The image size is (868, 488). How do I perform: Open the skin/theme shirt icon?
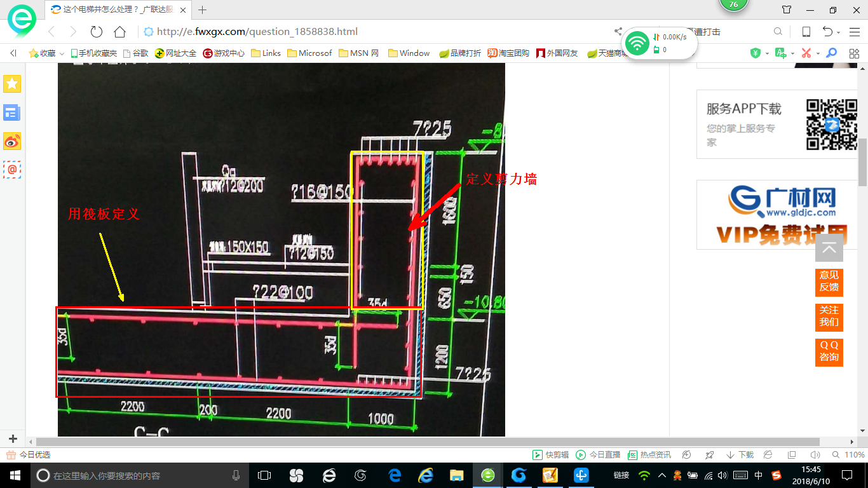787,10
